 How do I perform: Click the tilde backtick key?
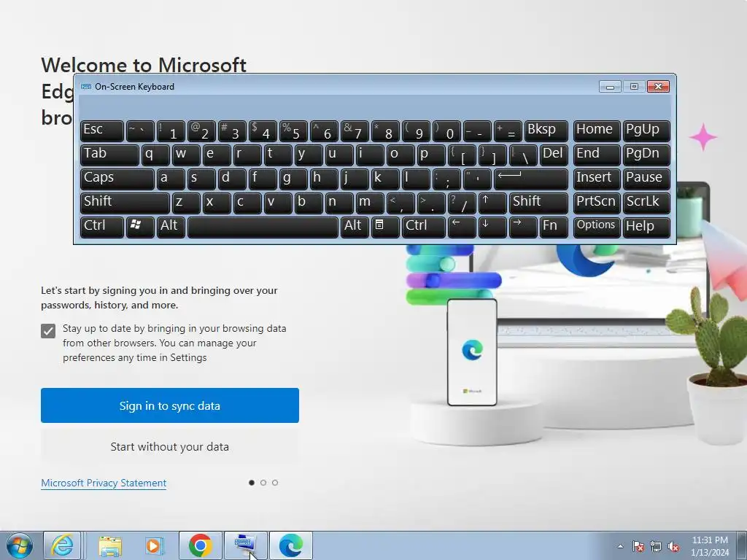tap(140, 131)
